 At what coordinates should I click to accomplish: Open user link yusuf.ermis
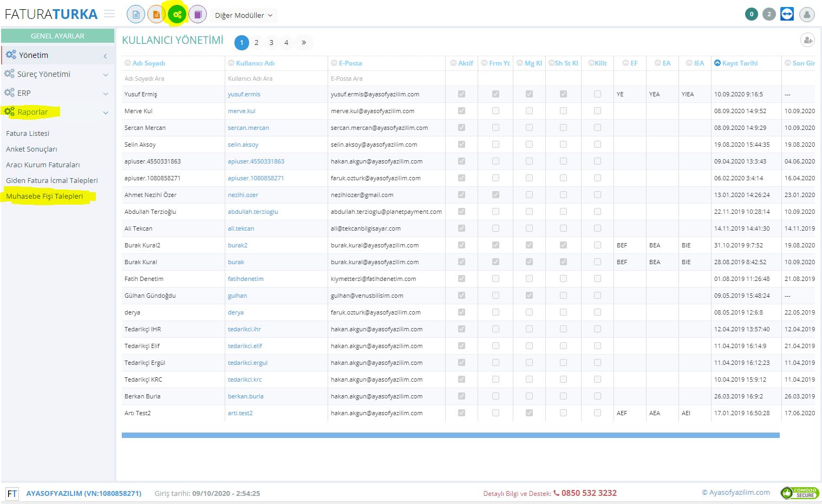(x=244, y=94)
